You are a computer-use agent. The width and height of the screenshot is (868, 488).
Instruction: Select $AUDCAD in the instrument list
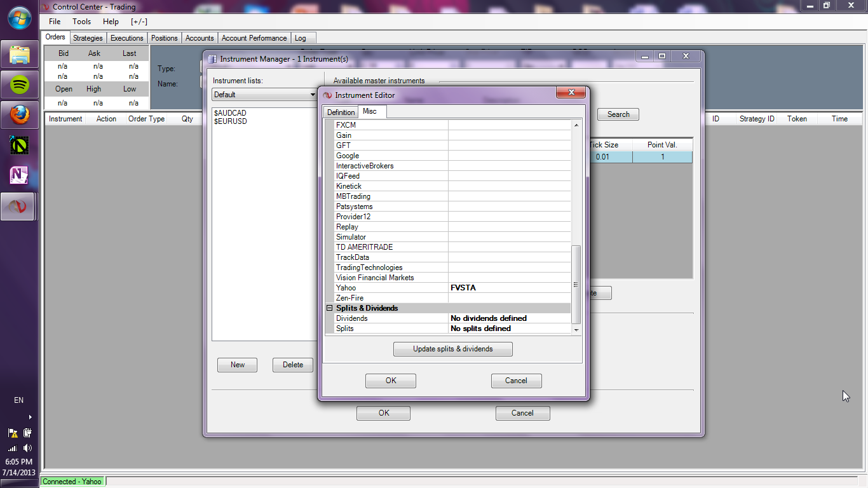(x=231, y=113)
